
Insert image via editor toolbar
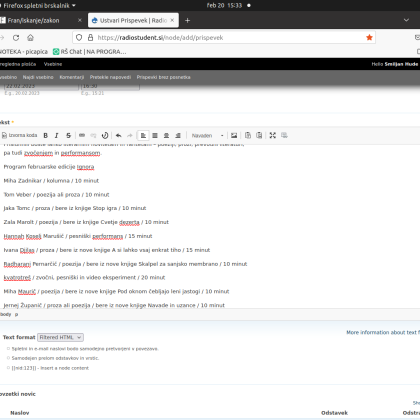(x=234, y=135)
